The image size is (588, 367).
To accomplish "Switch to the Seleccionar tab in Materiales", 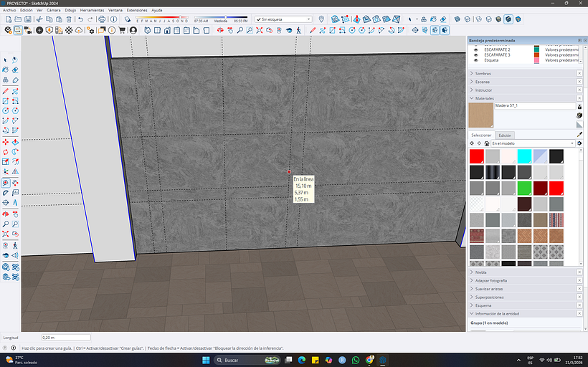I will 481,135.
